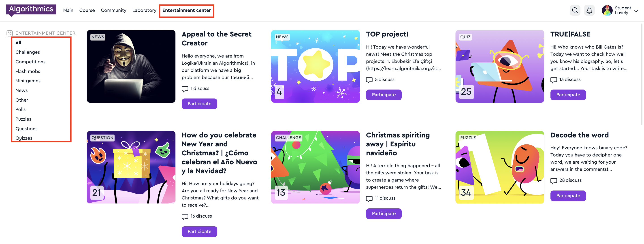The image size is (644, 244).
Task: Open the Community menu tab
Action: click(x=113, y=10)
